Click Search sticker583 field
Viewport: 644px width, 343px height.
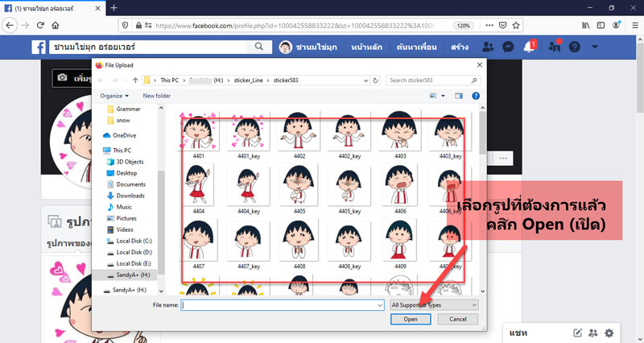[x=433, y=81]
